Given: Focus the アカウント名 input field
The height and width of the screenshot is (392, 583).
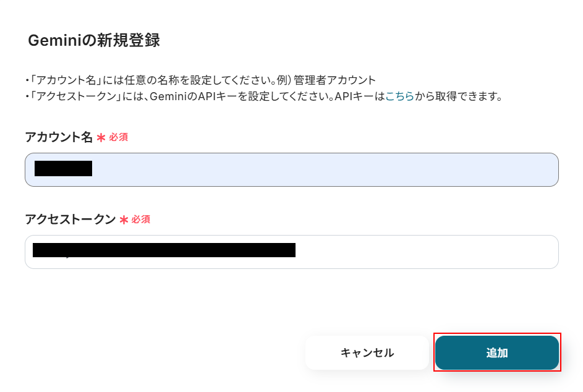Looking at the screenshot, I should click(x=291, y=169).
